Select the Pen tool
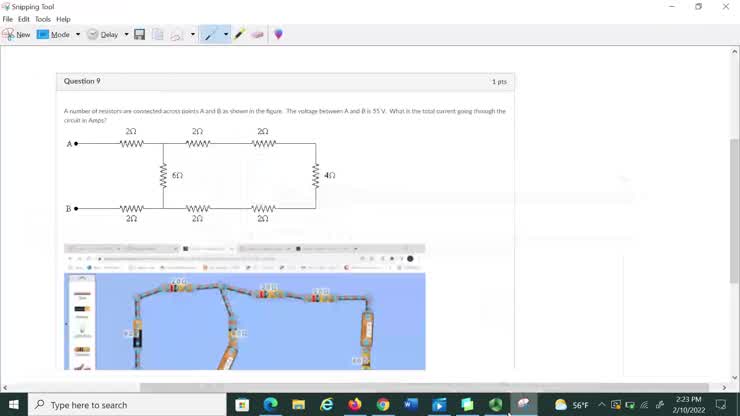 210,34
